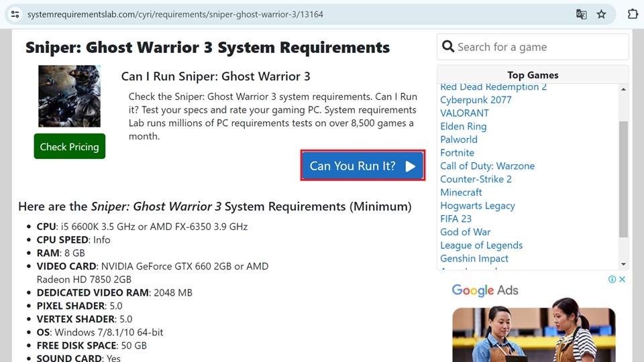Click the Top Games scrollbar thumb

tap(623, 180)
